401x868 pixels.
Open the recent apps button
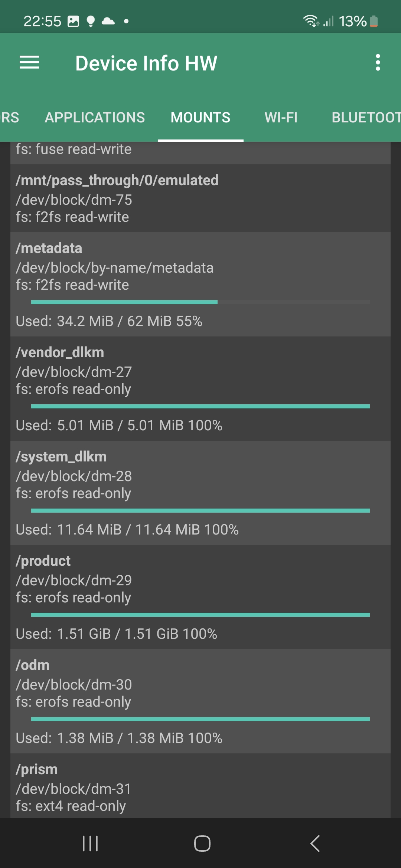90,843
